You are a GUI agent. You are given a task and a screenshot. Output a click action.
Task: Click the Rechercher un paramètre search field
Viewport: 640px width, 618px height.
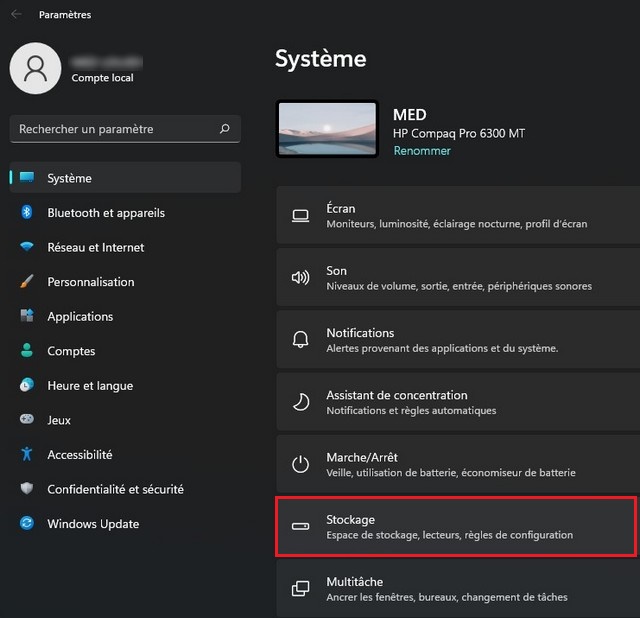(110, 129)
